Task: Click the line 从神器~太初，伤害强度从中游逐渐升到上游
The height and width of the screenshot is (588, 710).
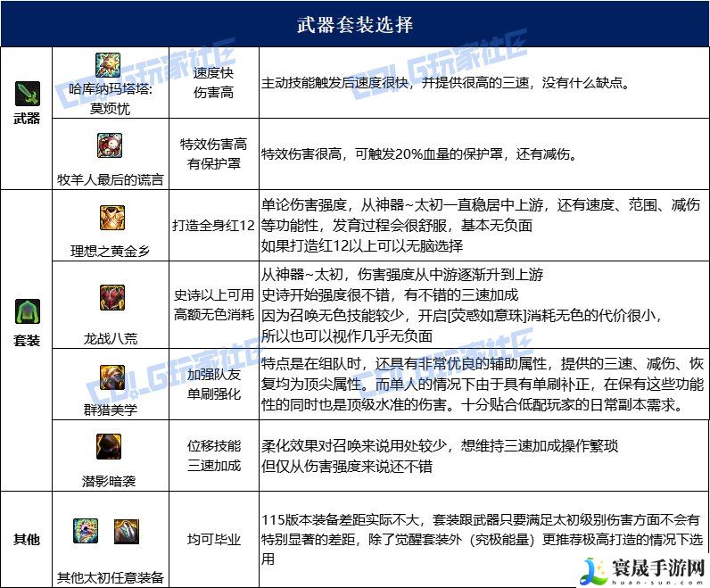Action: pos(402,274)
